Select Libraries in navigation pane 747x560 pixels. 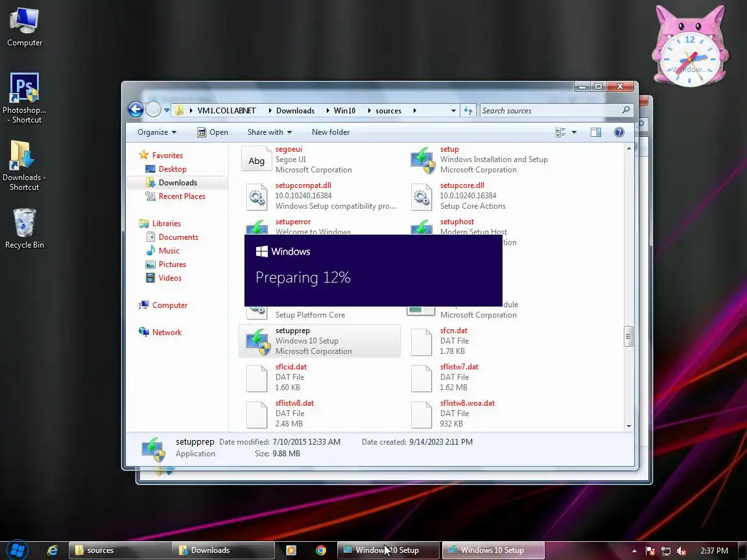[160, 224]
